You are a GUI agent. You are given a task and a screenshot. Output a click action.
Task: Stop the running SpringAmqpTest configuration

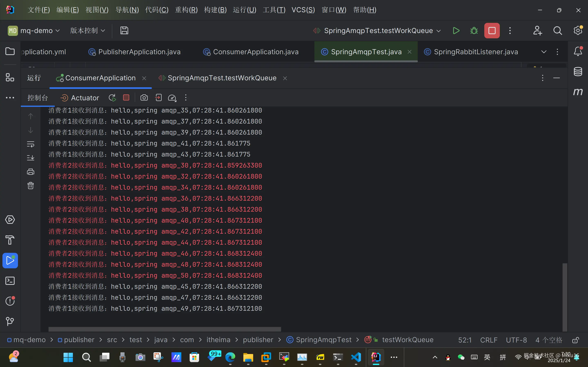[492, 31]
